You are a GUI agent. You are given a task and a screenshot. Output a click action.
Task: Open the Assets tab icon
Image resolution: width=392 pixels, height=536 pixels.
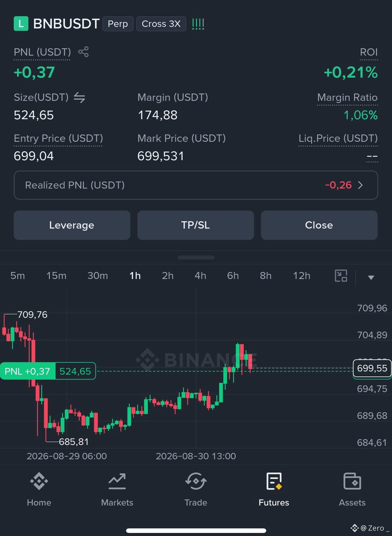(352, 481)
